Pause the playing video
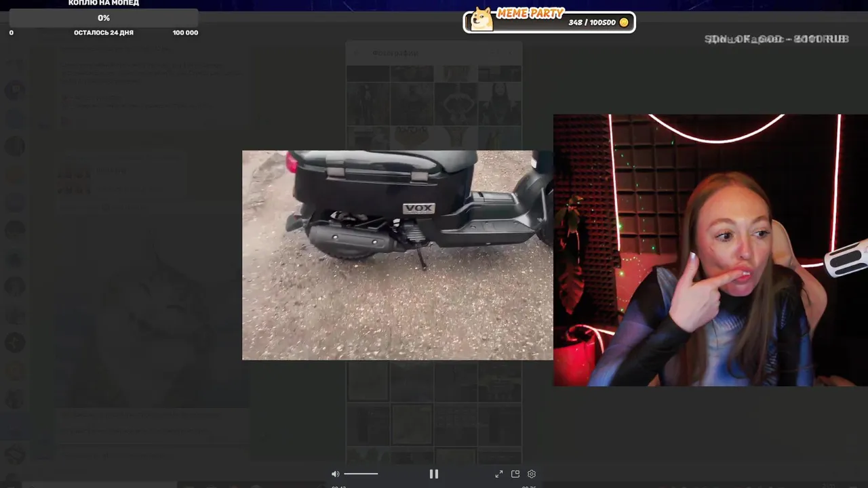This screenshot has height=488, width=868. point(434,474)
